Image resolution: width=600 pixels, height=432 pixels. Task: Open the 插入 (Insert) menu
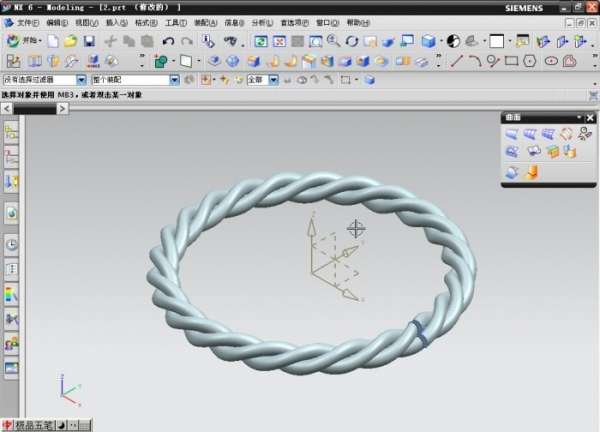tap(116, 22)
